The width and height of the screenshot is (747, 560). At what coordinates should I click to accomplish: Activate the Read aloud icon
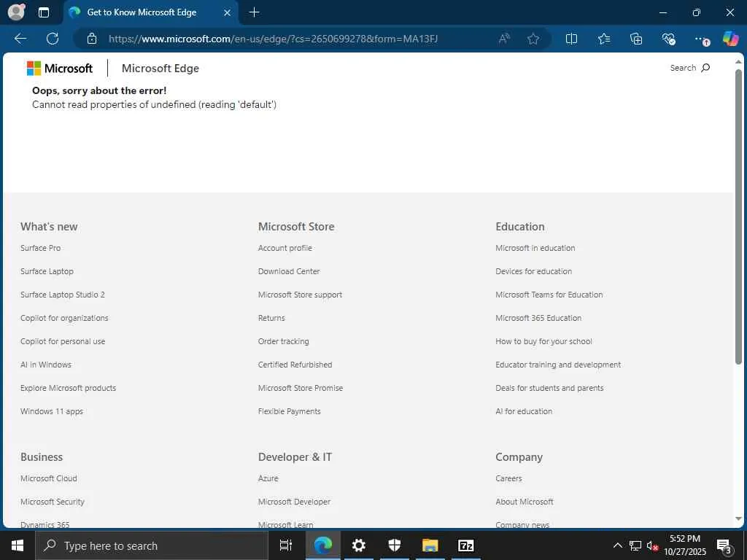click(504, 39)
